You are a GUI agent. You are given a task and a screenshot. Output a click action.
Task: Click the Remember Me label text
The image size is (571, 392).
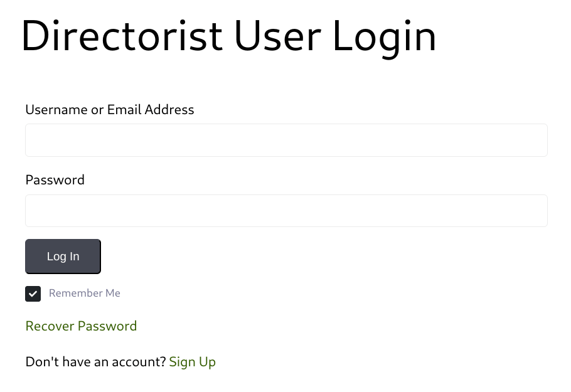(x=84, y=293)
